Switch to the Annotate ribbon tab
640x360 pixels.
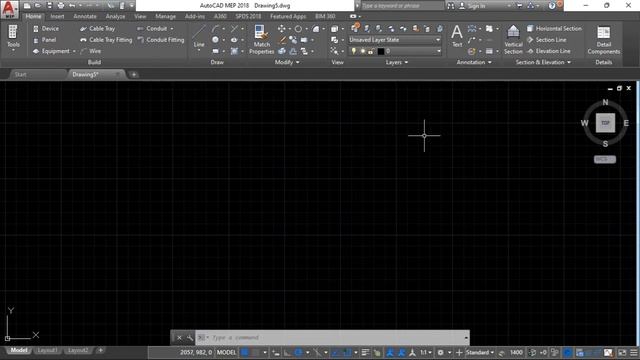tap(85, 16)
